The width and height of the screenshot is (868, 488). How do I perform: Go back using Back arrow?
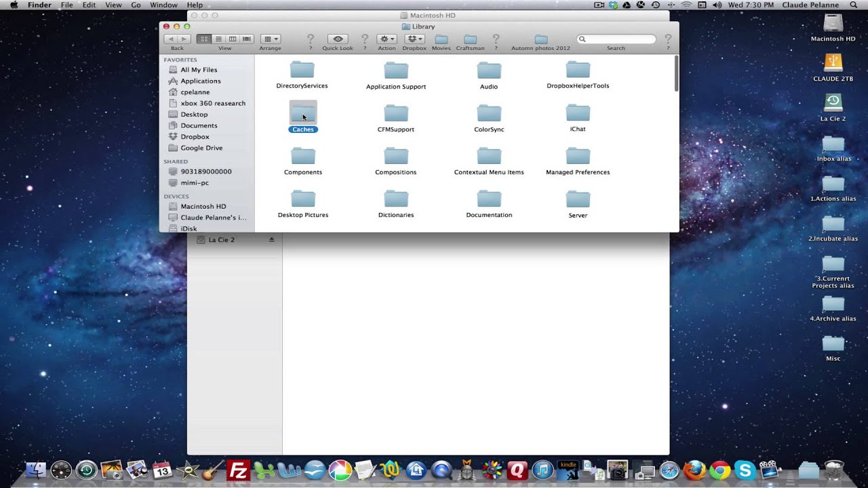170,39
